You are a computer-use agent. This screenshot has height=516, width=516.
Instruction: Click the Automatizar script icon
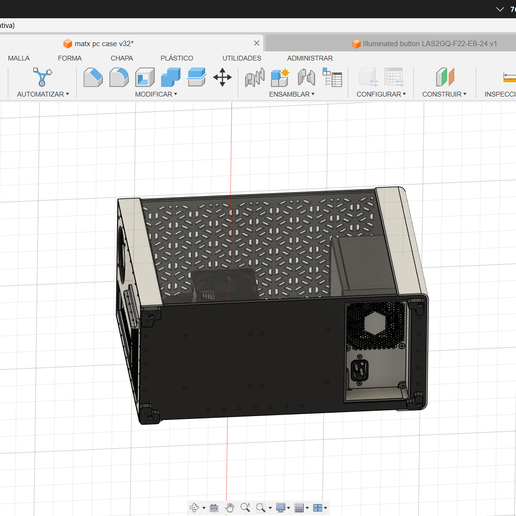click(x=42, y=77)
